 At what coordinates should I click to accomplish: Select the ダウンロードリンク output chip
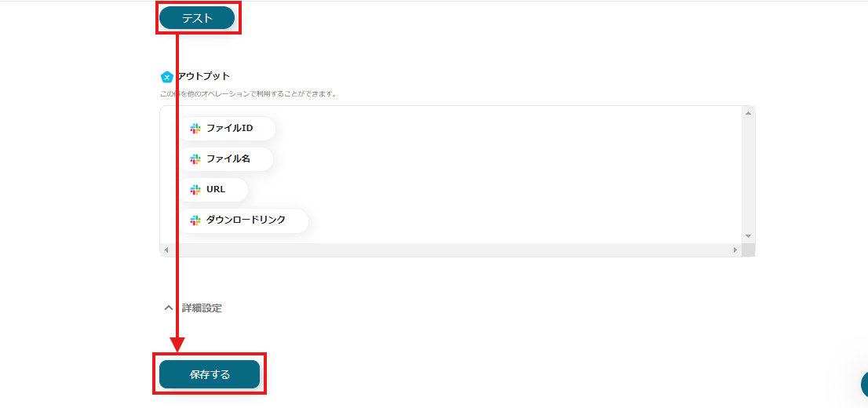tap(243, 220)
